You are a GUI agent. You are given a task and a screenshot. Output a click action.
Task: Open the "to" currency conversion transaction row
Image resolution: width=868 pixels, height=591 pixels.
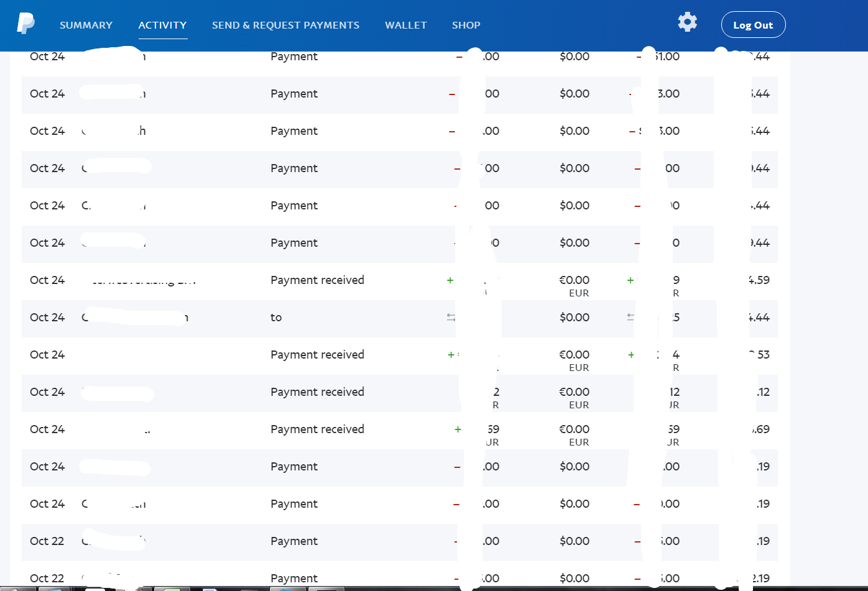(276, 318)
